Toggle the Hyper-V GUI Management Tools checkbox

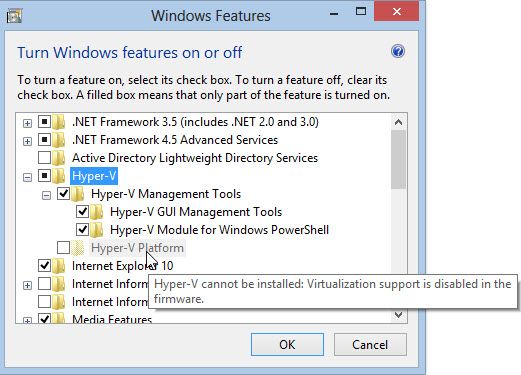click(82, 211)
